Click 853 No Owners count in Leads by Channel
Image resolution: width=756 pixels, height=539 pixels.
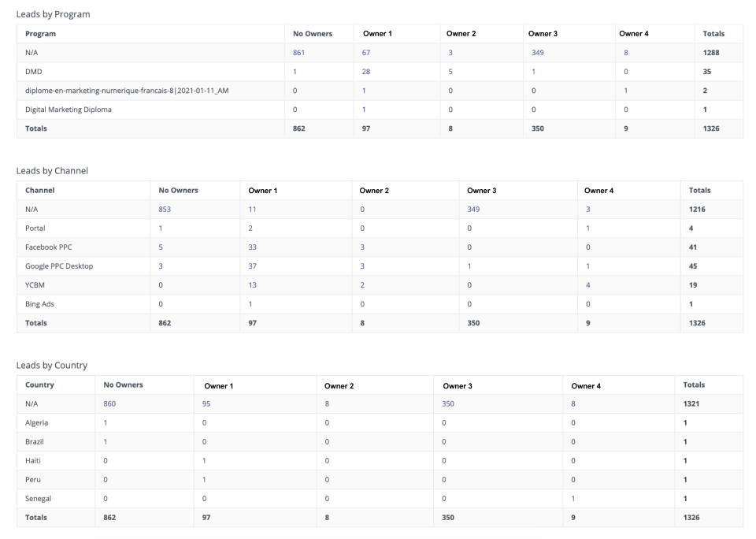click(x=166, y=209)
